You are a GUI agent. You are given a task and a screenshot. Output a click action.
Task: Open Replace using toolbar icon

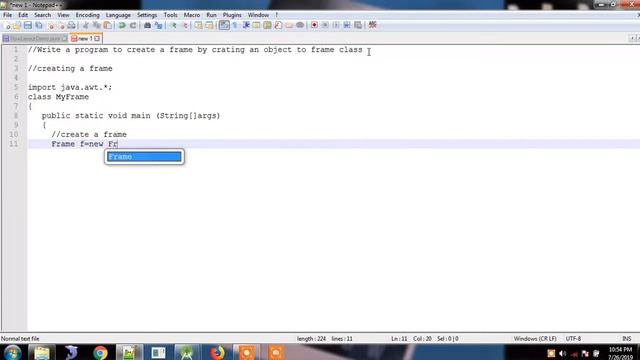click(x=158, y=25)
